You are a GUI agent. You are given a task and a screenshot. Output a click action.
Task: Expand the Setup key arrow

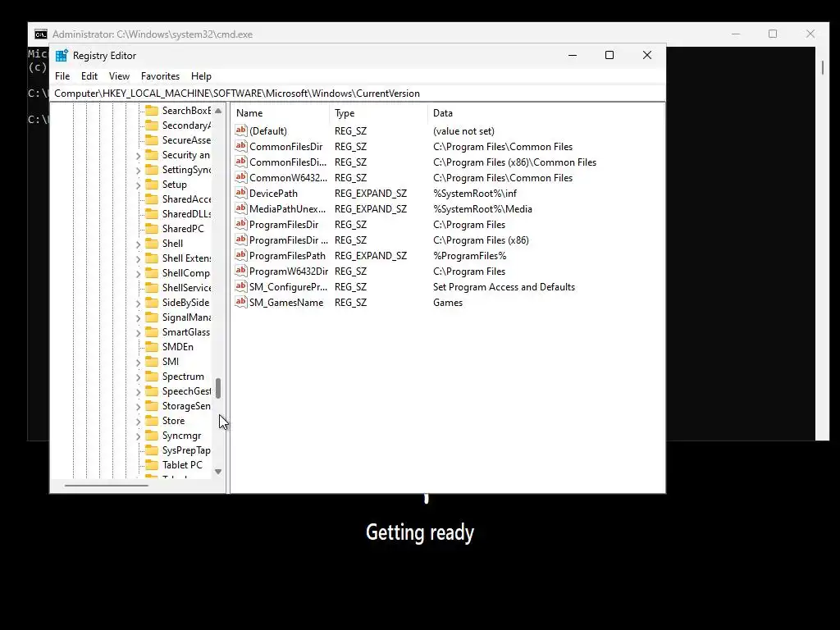point(138,185)
